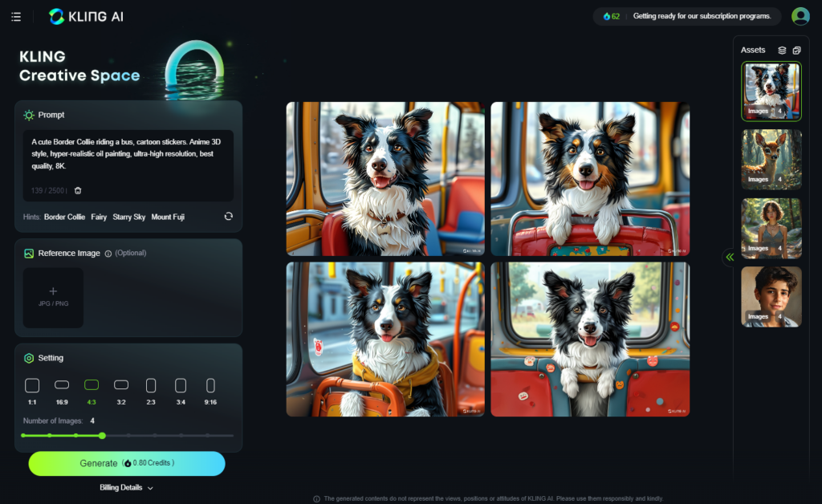Click the prompt text box

(x=128, y=165)
